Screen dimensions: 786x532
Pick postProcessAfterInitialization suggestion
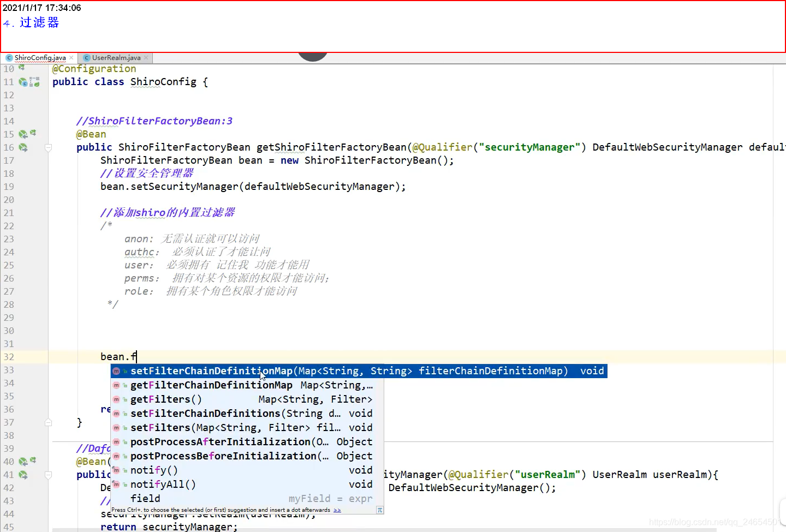[247, 442]
